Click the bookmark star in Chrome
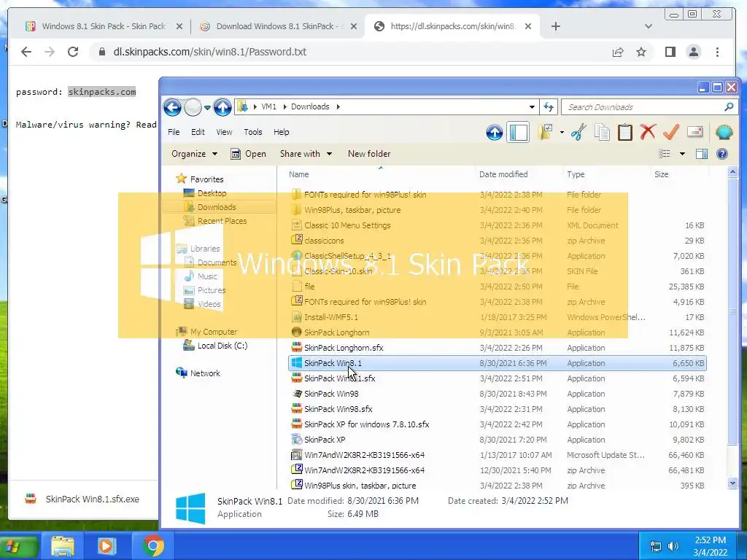Viewport: 747px width, 560px height. 641,52
